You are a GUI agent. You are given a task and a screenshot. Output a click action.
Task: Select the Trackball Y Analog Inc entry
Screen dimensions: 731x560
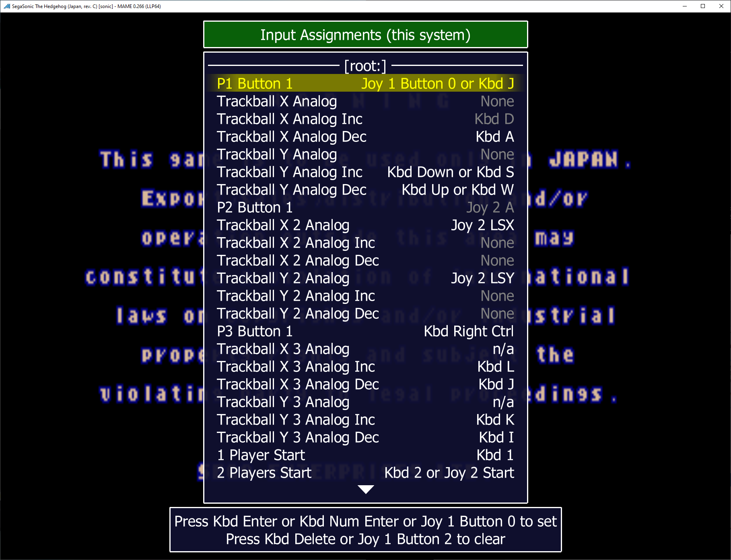(x=365, y=172)
